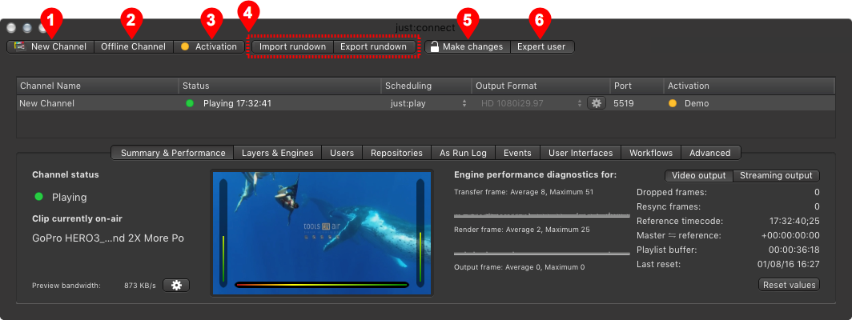Click Reference timecode value 17:32:40;25
Viewport: 868px width, 336px height.
click(794, 221)
